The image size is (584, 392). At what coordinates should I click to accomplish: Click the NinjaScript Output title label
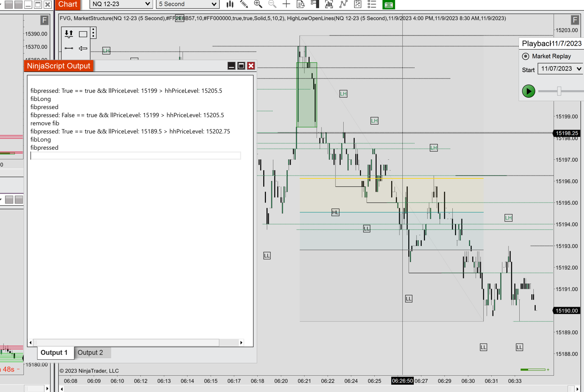58,66
